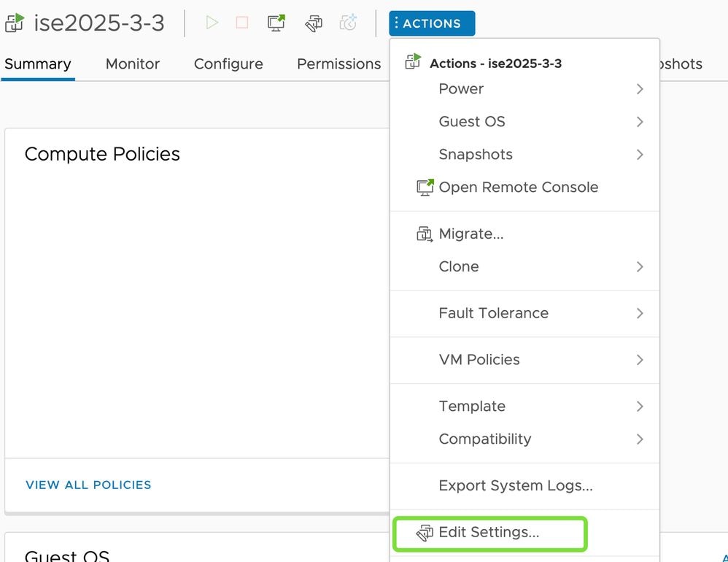Launch remote console from toolbar icon

(x=276, y=23)
